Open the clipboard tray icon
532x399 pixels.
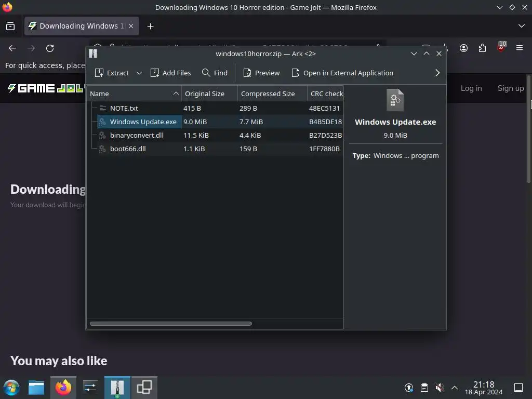[x=424, y=388]
